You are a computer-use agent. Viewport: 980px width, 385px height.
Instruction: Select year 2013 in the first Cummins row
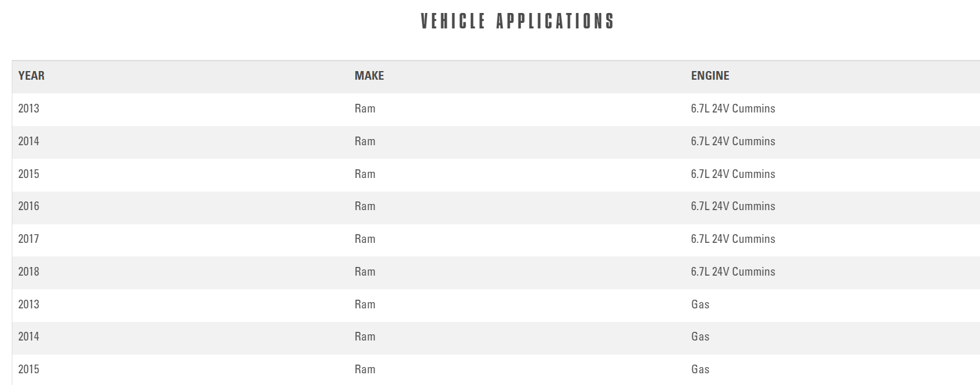pyautogui.click(x=28, y=109)
